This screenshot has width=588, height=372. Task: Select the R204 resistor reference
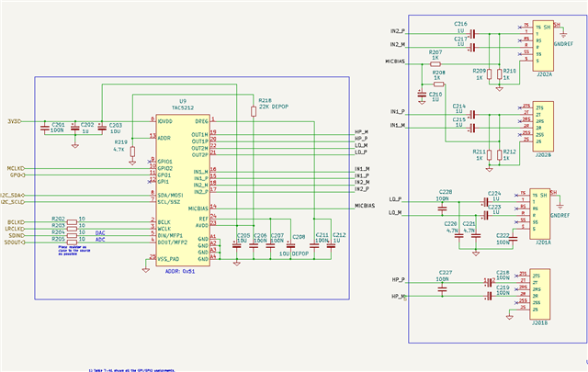coord(58,232)
